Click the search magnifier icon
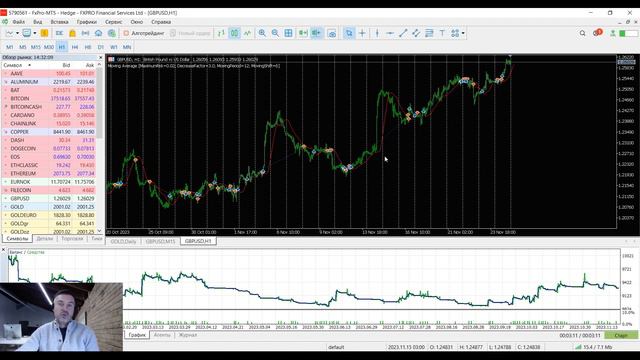Viewport: 640px width, 360px height. tap(582, 33)
